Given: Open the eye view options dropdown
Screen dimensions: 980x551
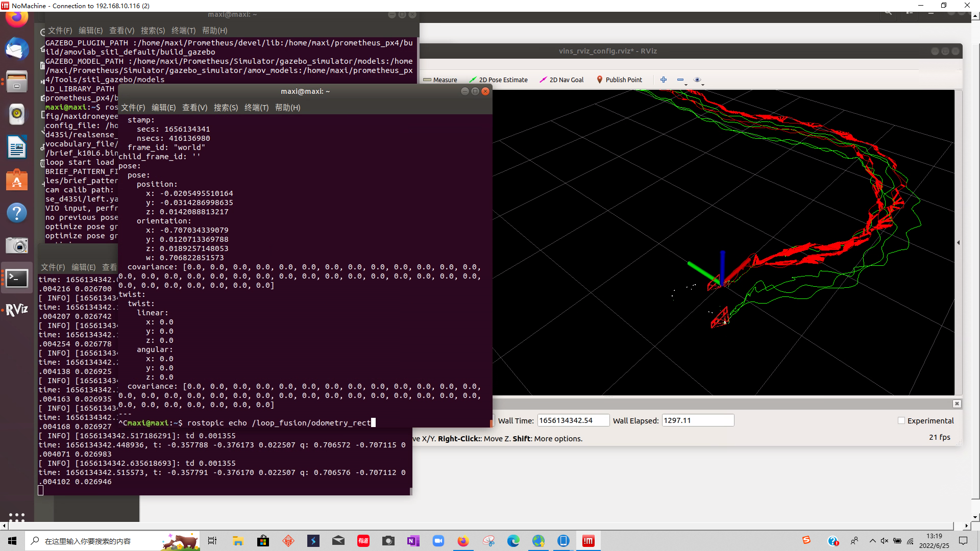Looking at the screenshot, I should click(703, 84).
